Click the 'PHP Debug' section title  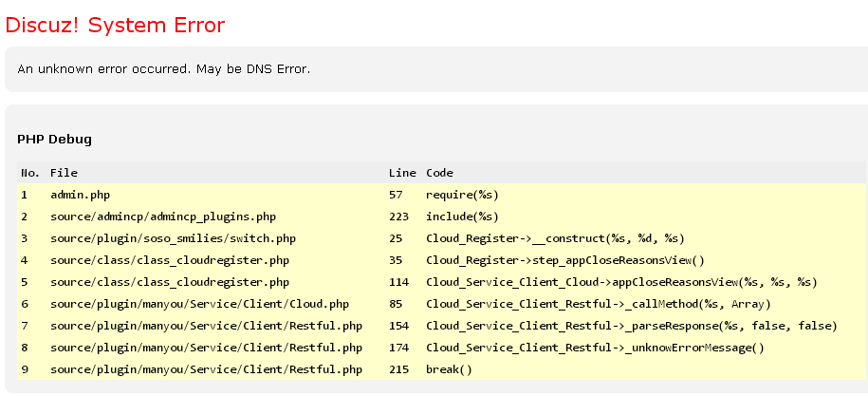pos(54,139)
